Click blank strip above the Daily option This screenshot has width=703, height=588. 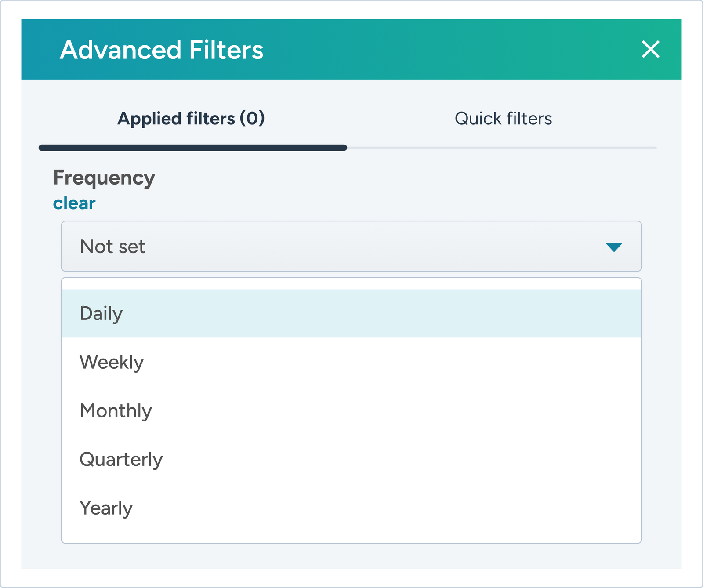click(x=351, y=284)
